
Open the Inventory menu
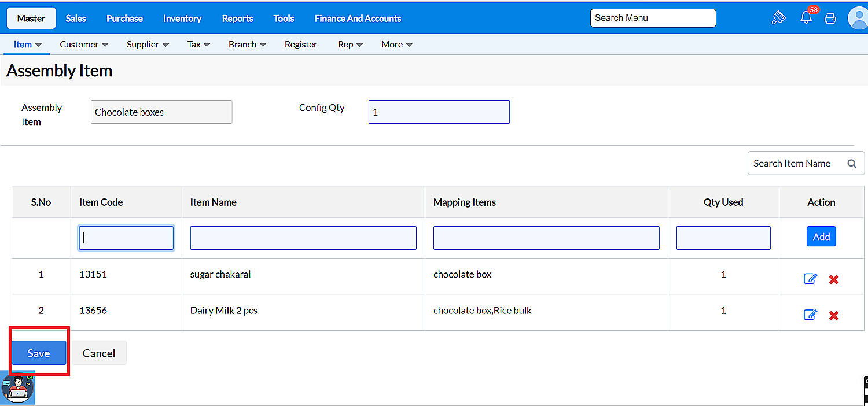click(182, 19)
